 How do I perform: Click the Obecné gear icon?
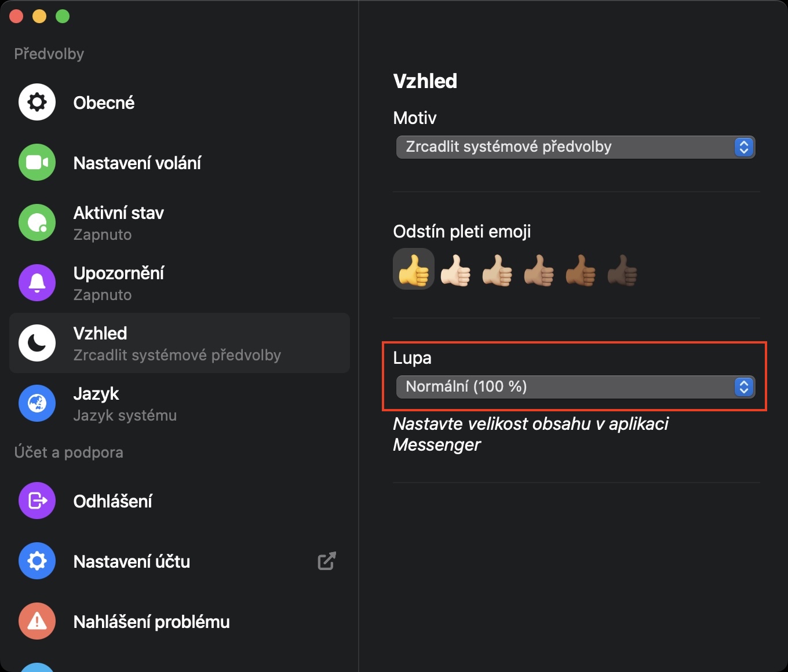(x=37, y=103)
